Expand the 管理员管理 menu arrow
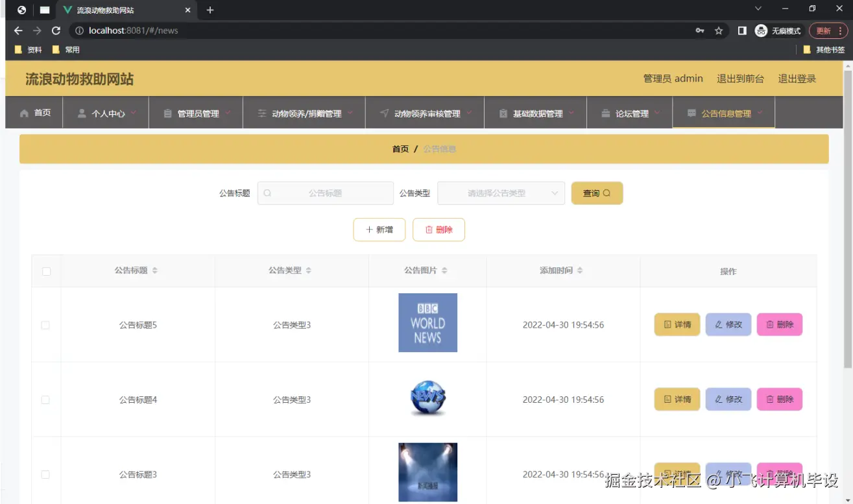The image size is (853, 504). (x=228, y=113)
